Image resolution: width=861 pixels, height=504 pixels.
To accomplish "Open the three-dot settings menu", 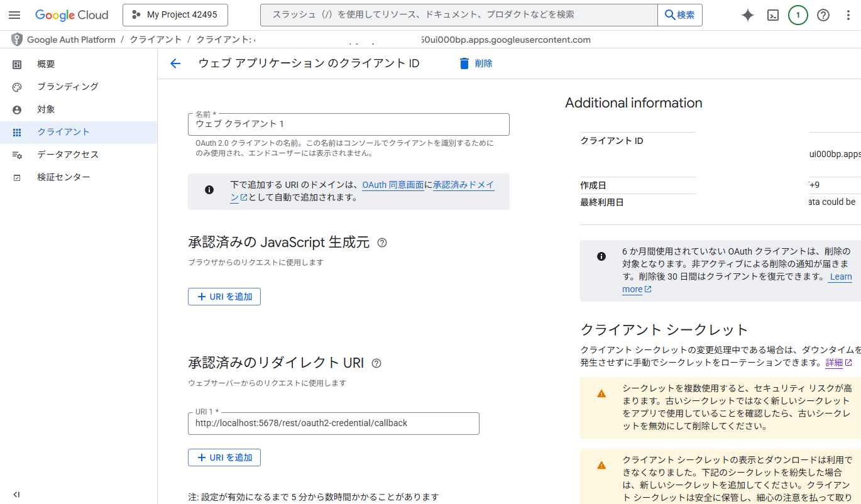I will coord(848,15).
